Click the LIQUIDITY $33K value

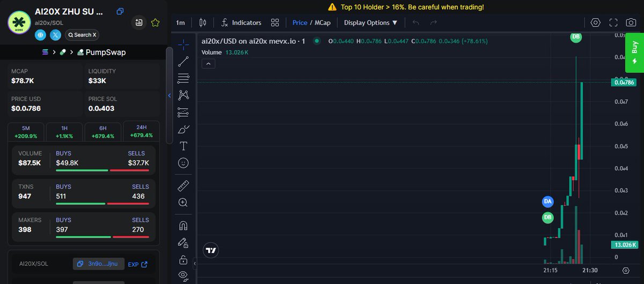97,80
